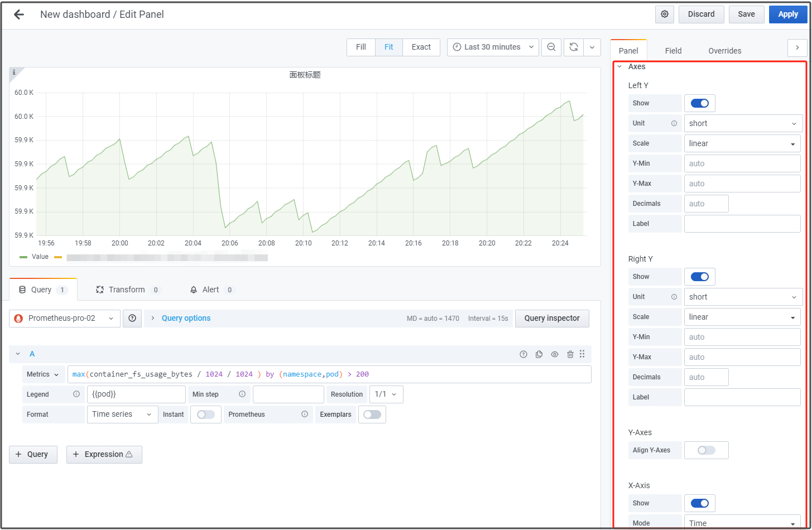Click the Left Y Y-Min input field
The width and height of the screenshot is (812, 530).
[742, 163]
